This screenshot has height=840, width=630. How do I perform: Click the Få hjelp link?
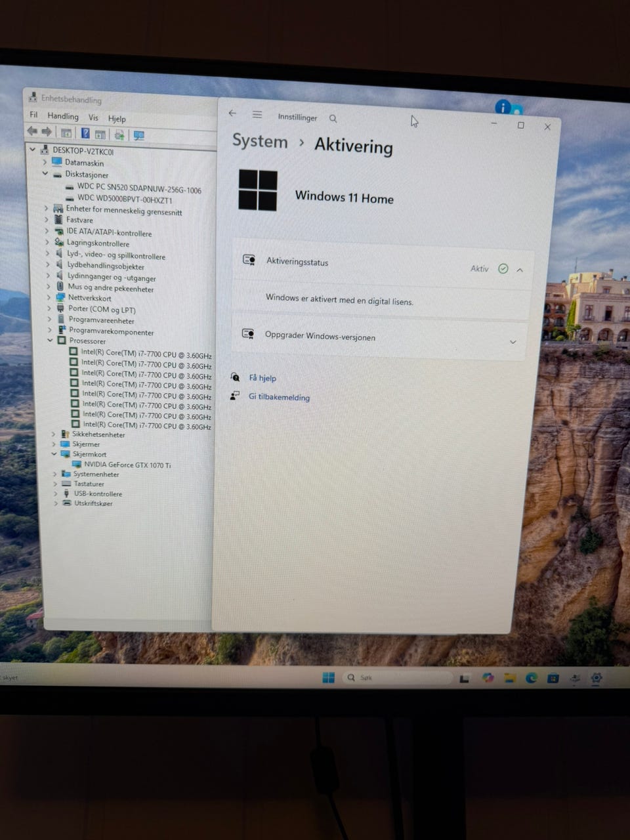pyautogui.click(x=262, y=378)
